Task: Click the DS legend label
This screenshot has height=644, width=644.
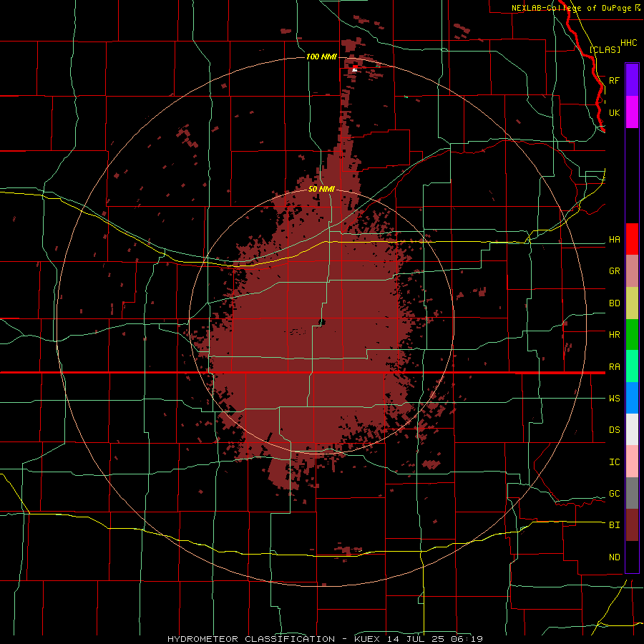Action: pyautogui.click(x=615, y=430)
